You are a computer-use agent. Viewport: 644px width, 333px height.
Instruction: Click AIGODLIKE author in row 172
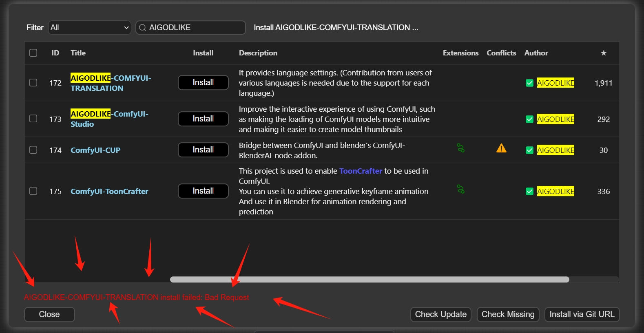pyautogui.click(x=555, y=83)
